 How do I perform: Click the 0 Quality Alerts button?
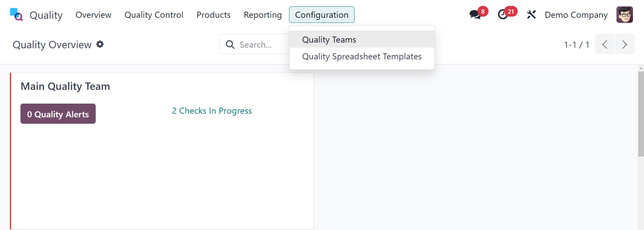pos(58,114)
